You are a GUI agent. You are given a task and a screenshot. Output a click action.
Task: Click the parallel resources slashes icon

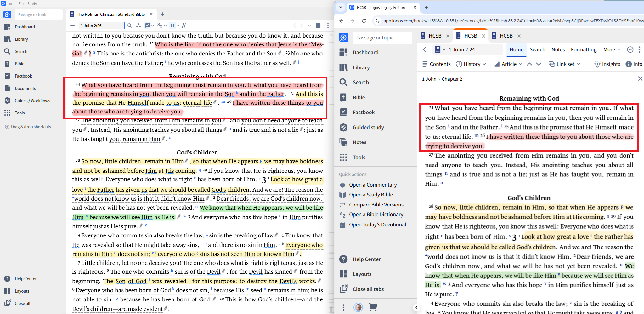184,26
